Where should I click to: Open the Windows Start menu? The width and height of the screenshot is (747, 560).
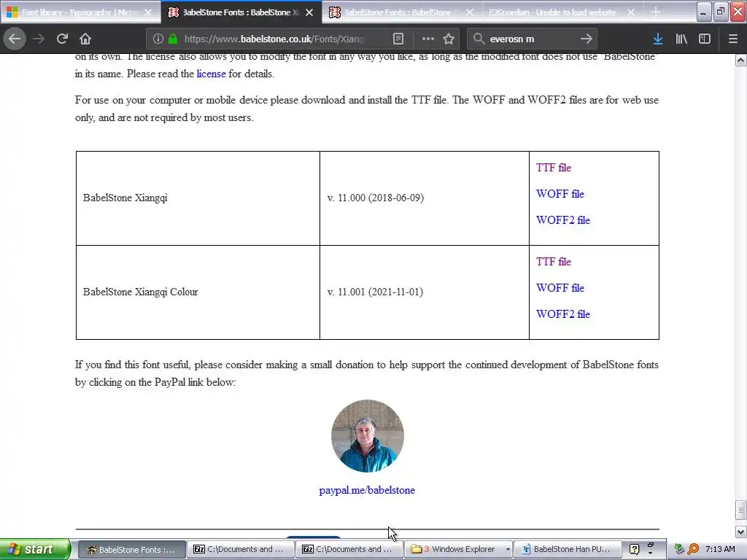(x=34, y=549)
